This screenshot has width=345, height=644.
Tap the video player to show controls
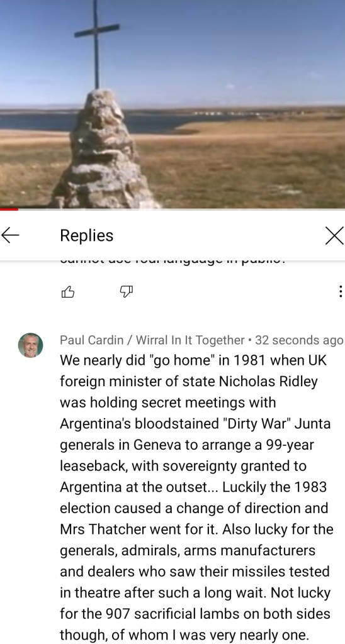point(172,104)
